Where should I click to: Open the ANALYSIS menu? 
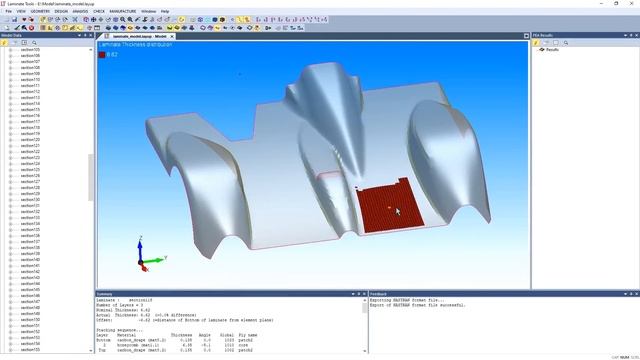80,11
